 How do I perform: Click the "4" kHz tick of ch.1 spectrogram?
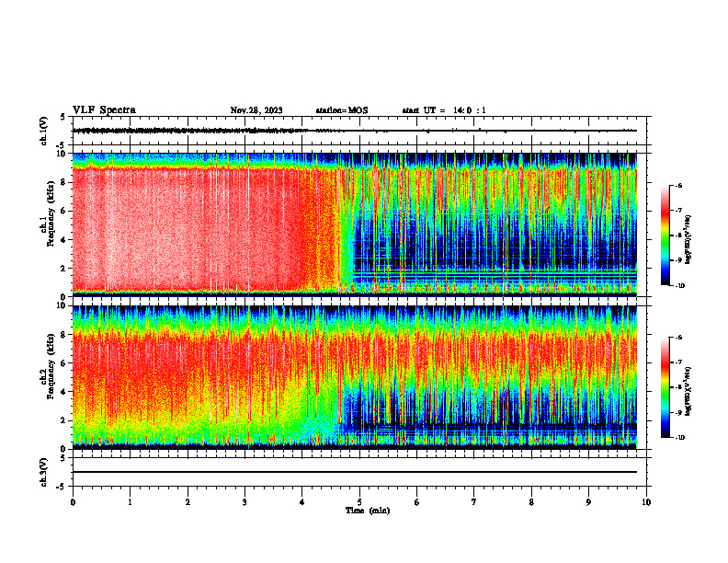click(x=63, y=240)
